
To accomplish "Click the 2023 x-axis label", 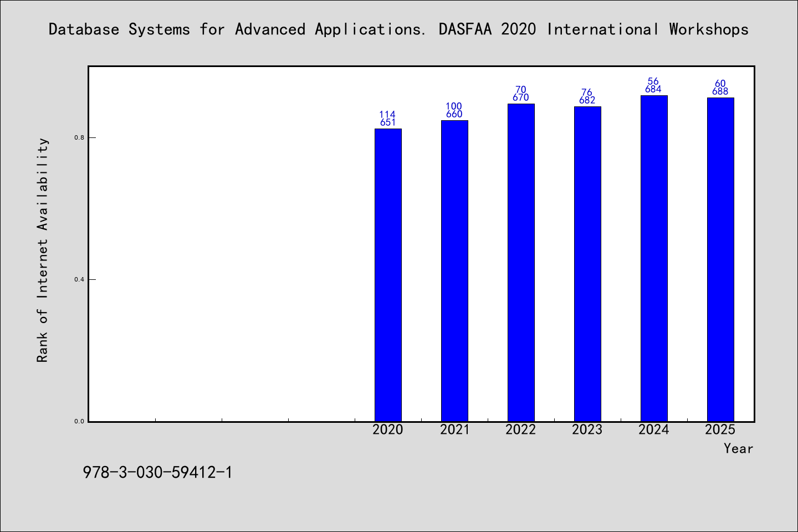I will pos(587,429).
